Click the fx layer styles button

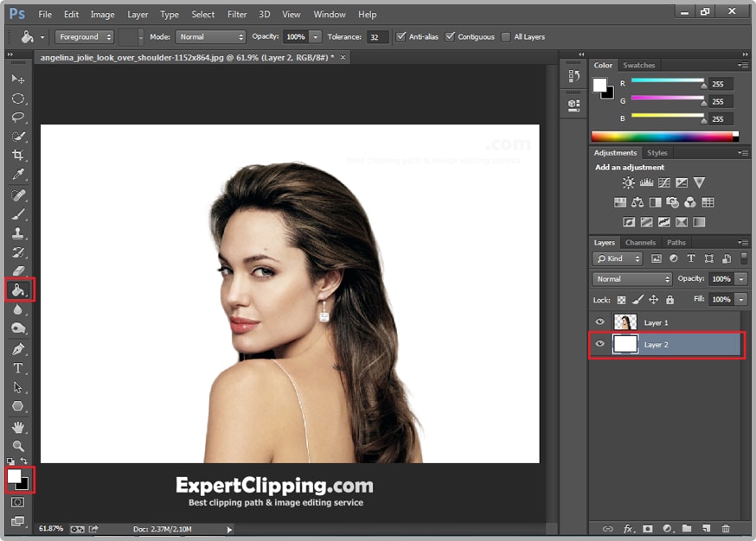(x=629, y=528)
